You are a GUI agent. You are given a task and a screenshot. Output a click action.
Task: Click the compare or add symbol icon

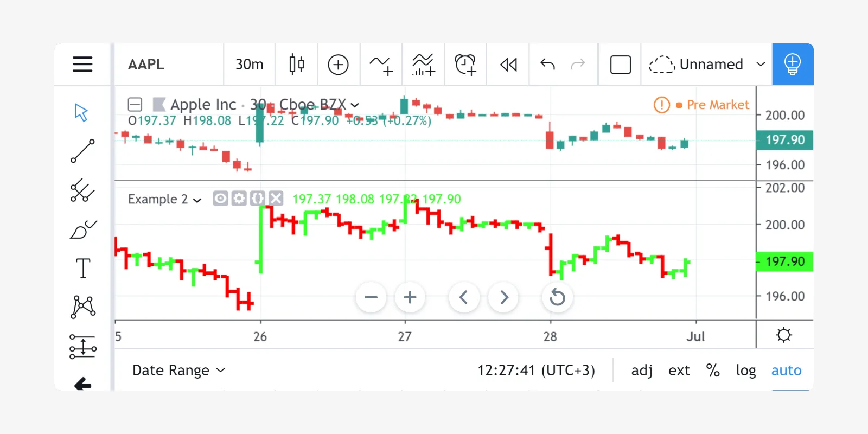pos(338,65)
